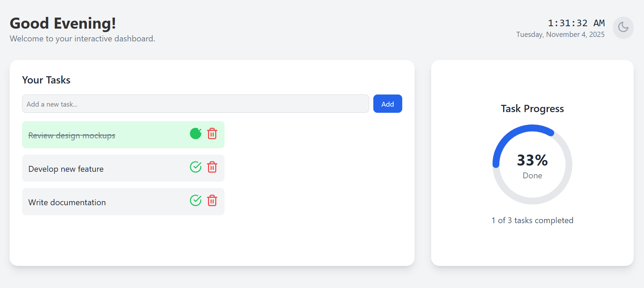Viewport: 644px width, 288px height.
Task: Remove the Write documentation task
Action: pos(212,200)
